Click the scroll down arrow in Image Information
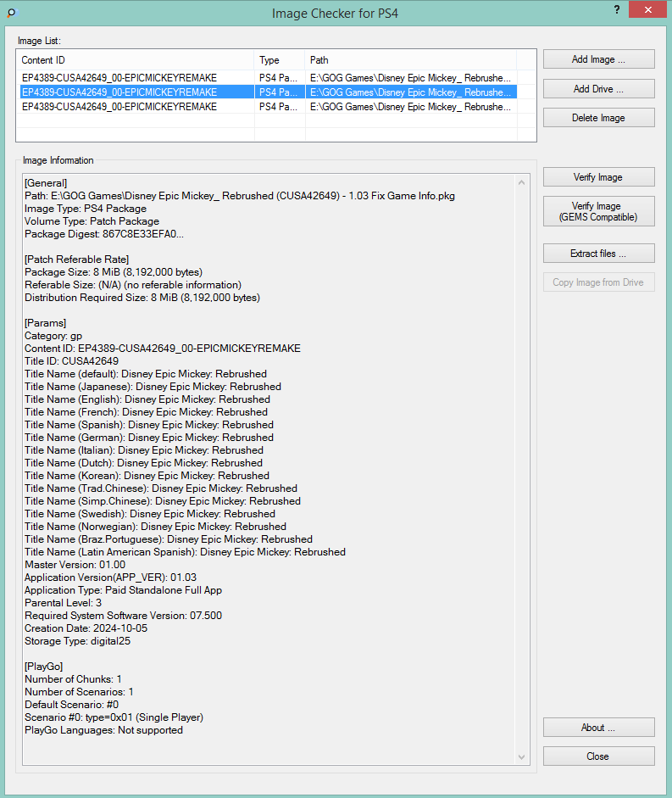672x798 pixels. click(x=521, y=756)
